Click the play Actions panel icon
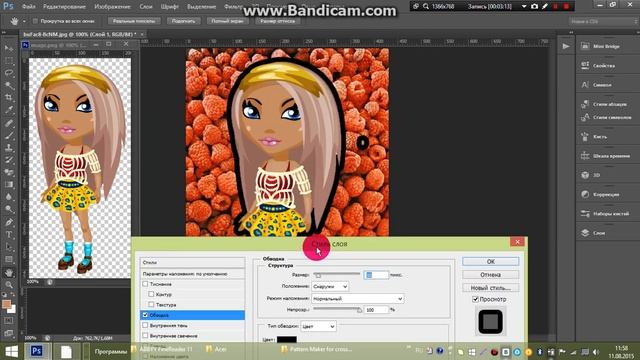 click(566, 47)
